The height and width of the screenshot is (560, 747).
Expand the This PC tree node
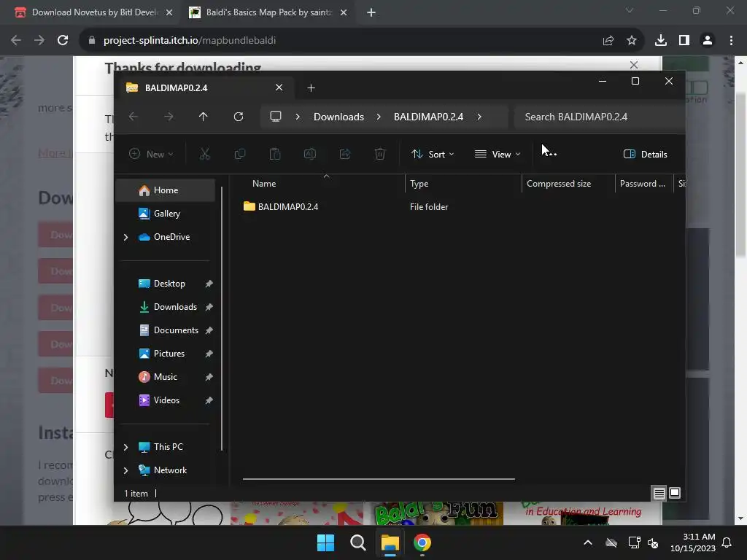coord(125,447)
